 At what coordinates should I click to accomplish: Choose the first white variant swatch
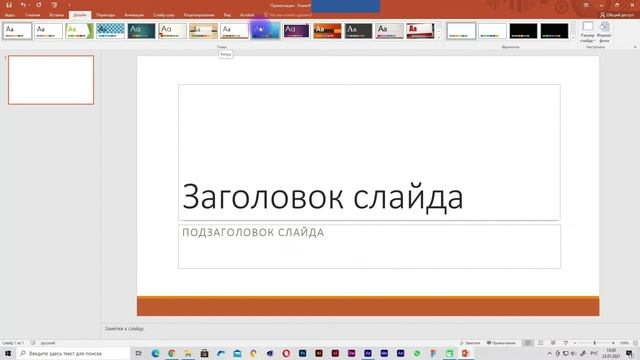pyautogui.click(x=461, y=31)
